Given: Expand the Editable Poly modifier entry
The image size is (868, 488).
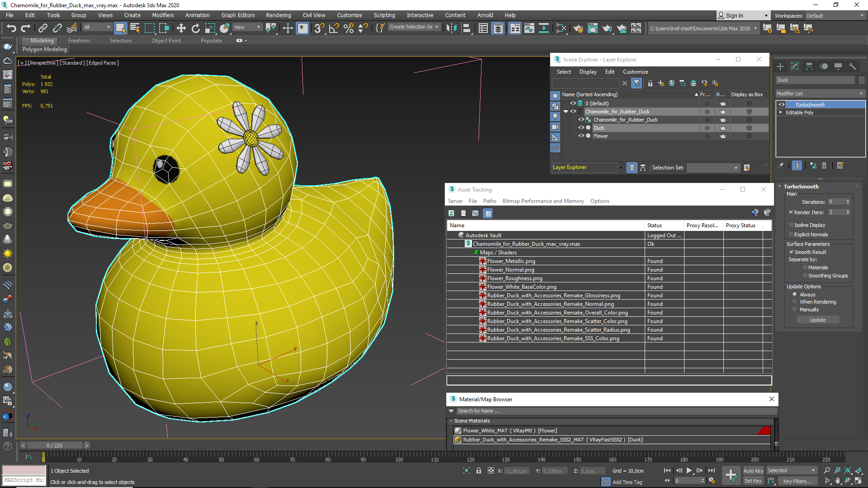Looking at the screenshot, I should [781, 113].
